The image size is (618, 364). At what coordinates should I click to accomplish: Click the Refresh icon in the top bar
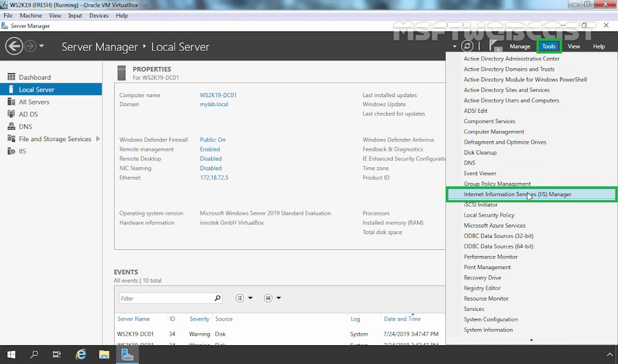(467, 45)
